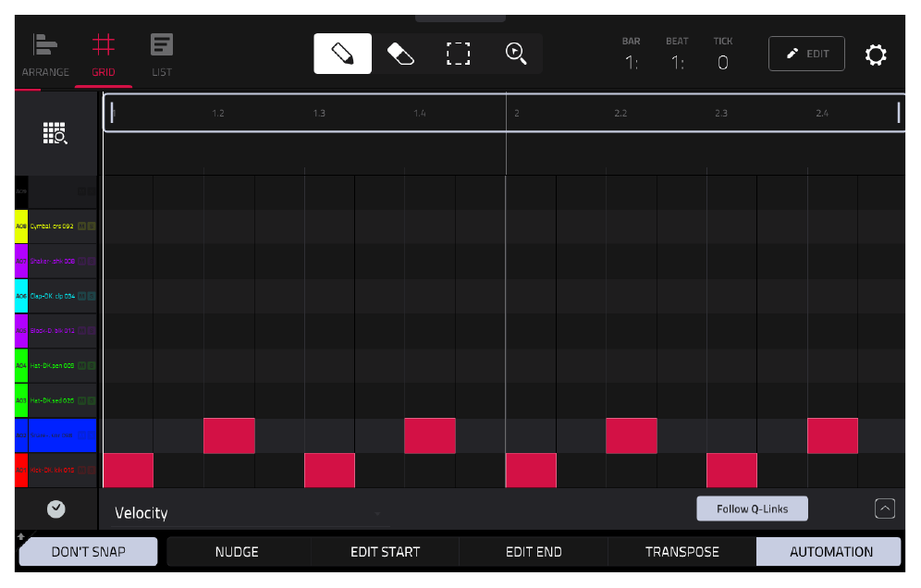Click the EDIT button
This screenshot has height=588, width=921.
pyautogui.click(x=806, y=54)
